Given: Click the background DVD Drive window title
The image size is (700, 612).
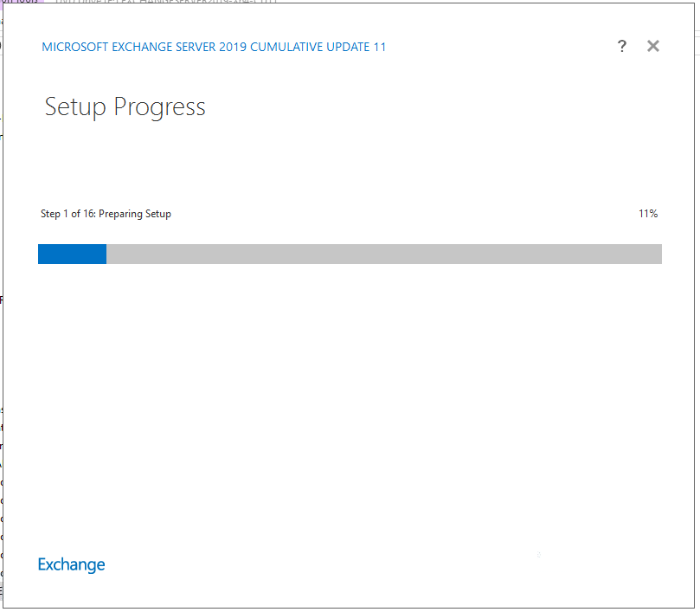Looking at the screenshot, I should (x=166, y=2).
